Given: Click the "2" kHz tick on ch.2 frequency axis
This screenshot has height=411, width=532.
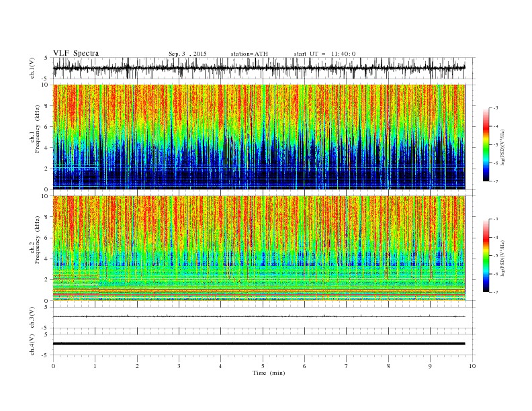Looking at the screenshot, I should [x=46, y=280].
